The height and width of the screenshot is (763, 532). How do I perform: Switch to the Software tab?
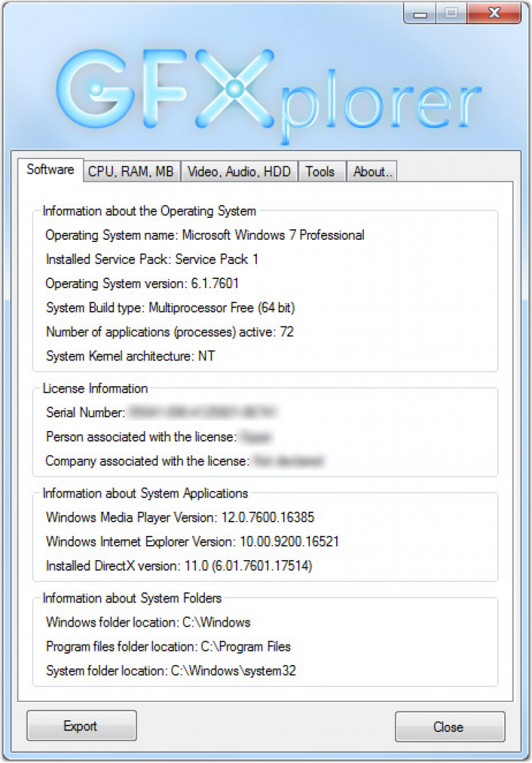coord(50,170)
